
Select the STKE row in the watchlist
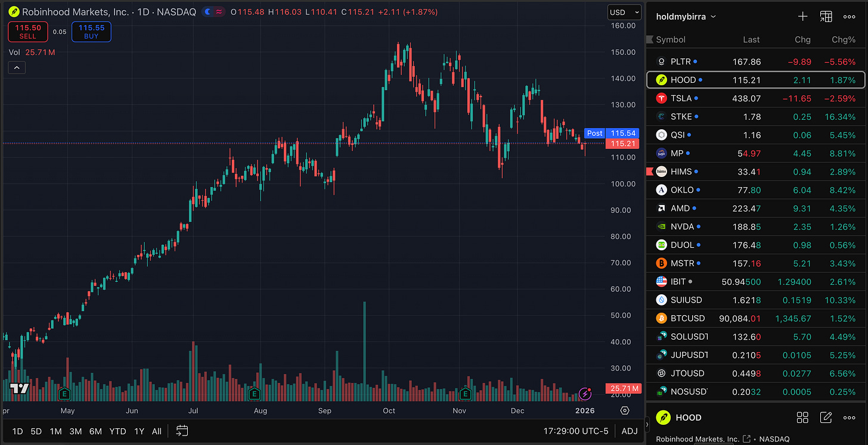pyautogui.click(x=756, y=117)
